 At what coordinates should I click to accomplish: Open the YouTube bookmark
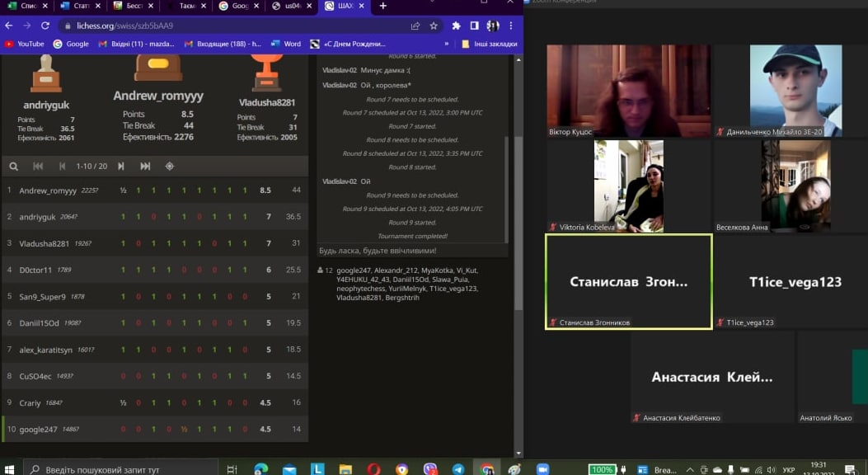25,44
